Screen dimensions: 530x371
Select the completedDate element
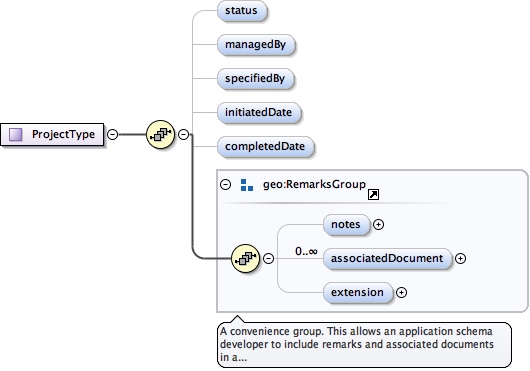click(266, 147)
